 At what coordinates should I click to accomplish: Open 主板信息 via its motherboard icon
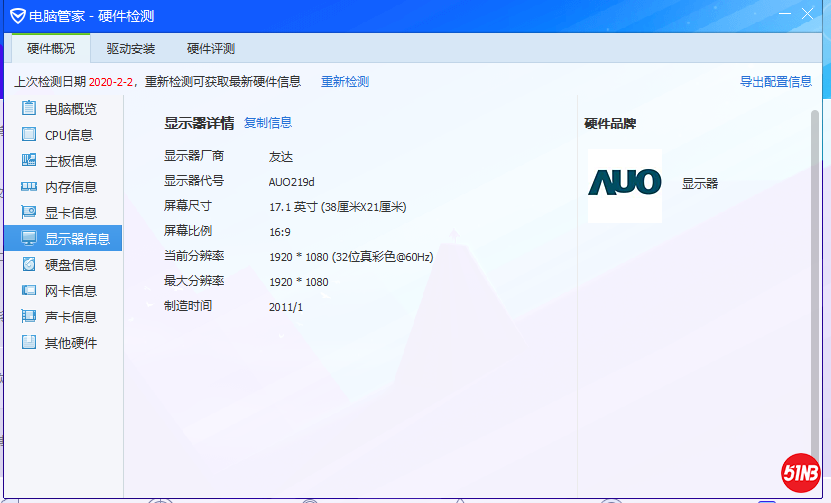pos(29,160)
